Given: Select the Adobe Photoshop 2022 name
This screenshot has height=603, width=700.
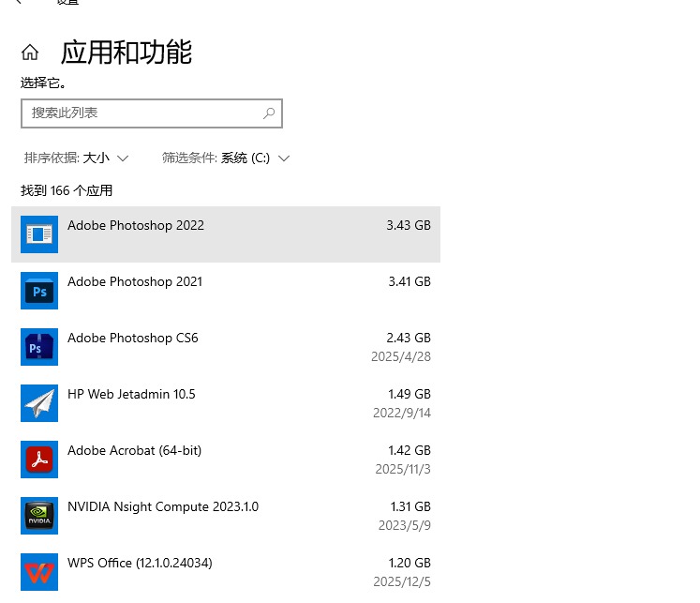Looking at the screenshot, I should 136,226.
